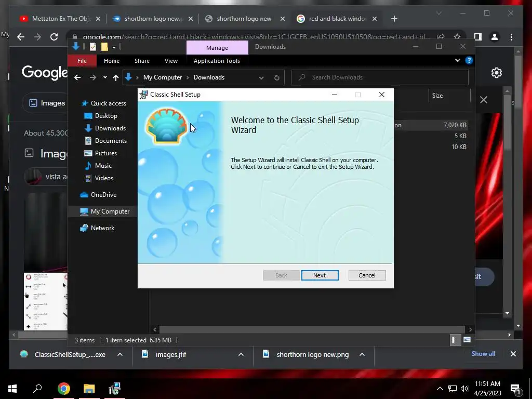Image resolution: width=532 pixels, height=399 pixels.
Task: Open recent locations dropdown in Explorer
Action: (105, 77)
